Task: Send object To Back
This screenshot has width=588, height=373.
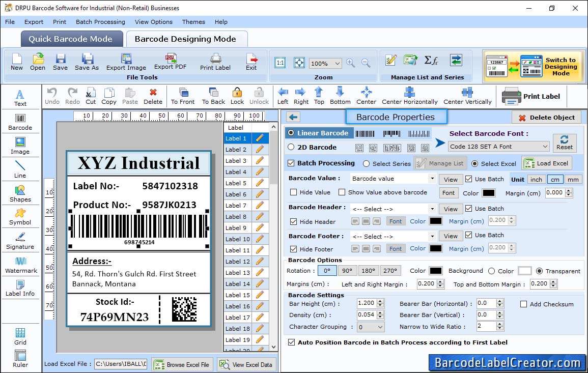Action: tap(213, 96)
